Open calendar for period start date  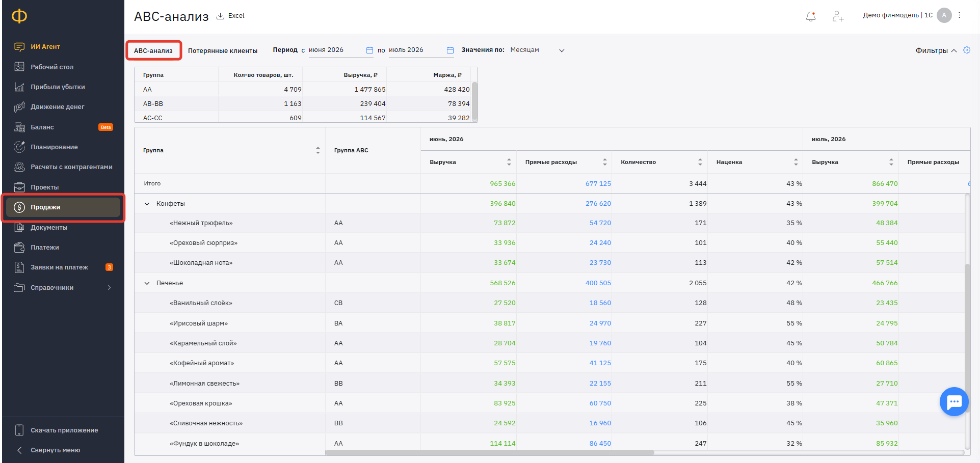369,50
